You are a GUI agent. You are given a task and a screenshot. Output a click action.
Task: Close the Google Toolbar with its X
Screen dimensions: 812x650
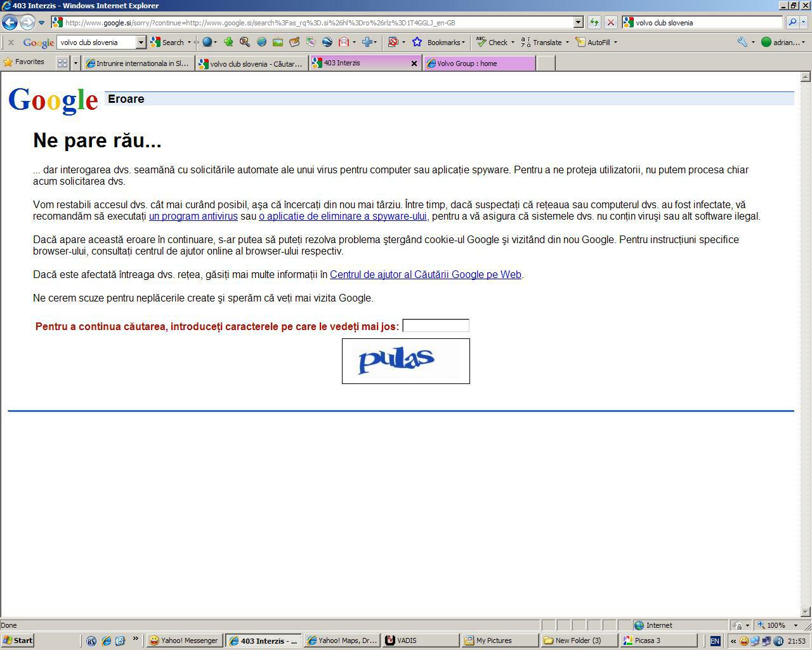11,43
